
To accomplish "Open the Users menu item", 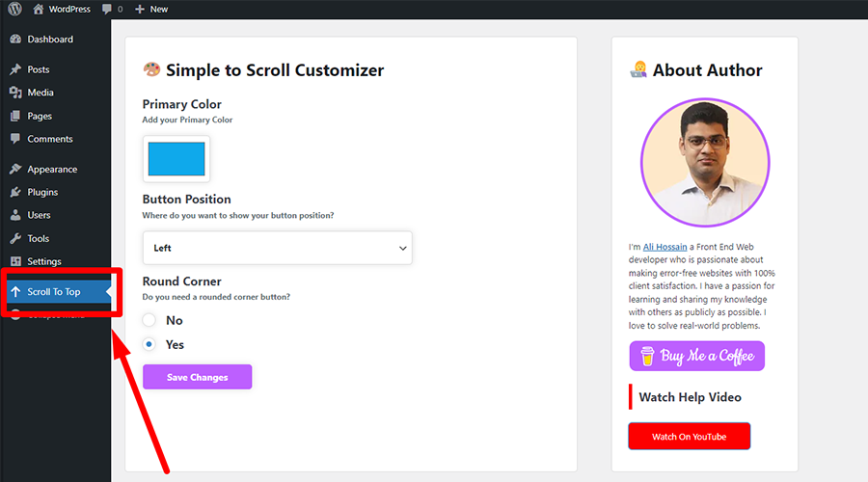I will [x=39, y=215].
